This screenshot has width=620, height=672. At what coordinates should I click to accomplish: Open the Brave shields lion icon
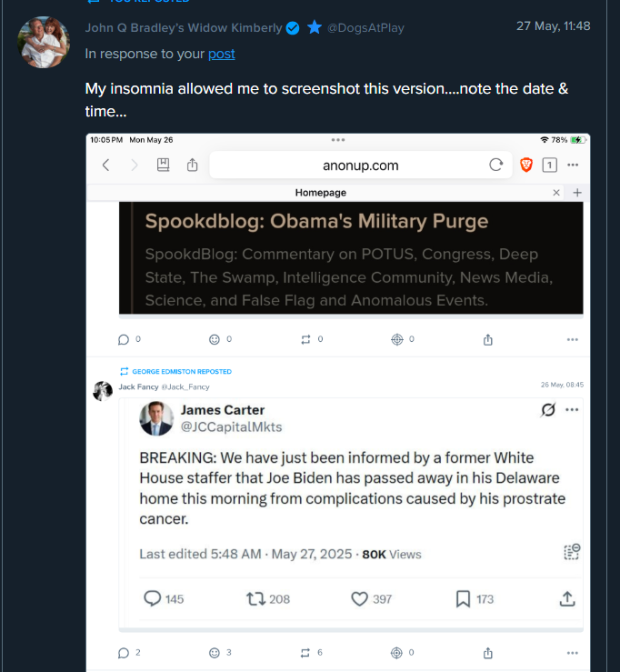(525, 165)
